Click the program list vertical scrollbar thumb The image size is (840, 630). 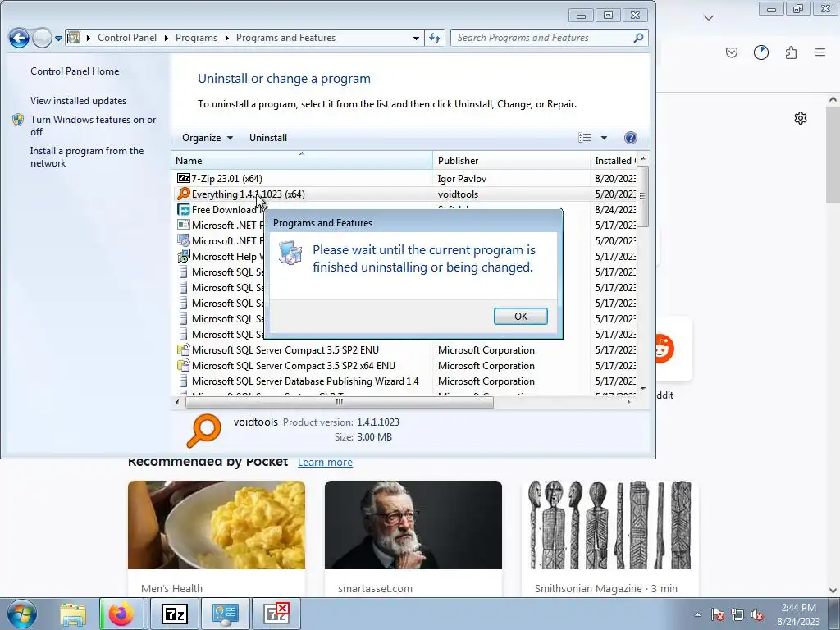pos(643,195)
